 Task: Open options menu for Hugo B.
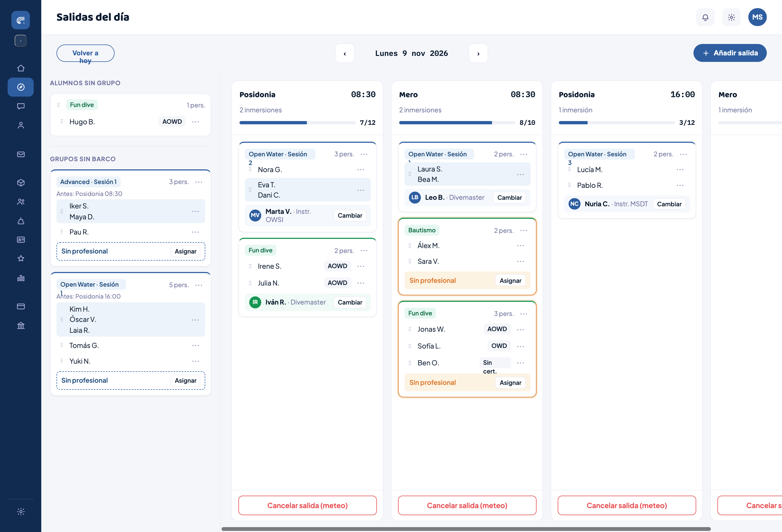[x=195, y=122]
